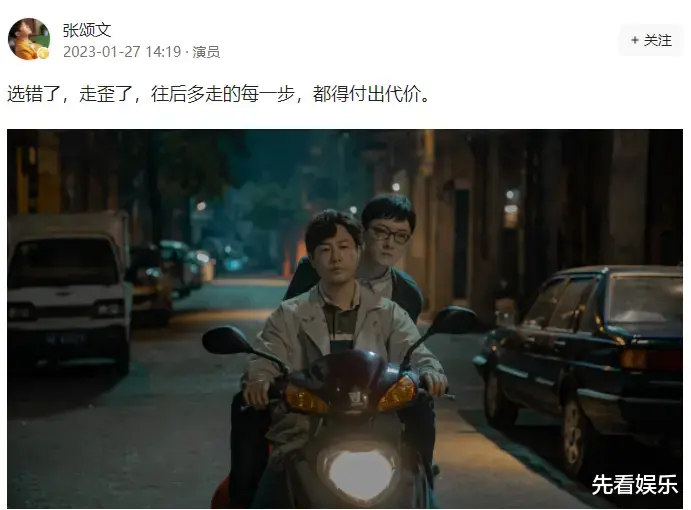Follow the author with 关注 button
This screenshot has height=510, width=691.
click(651, 40)
